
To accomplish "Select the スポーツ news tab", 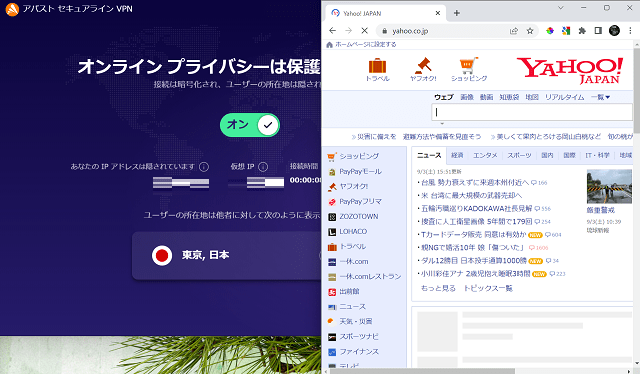I will [x=519, y=155].
